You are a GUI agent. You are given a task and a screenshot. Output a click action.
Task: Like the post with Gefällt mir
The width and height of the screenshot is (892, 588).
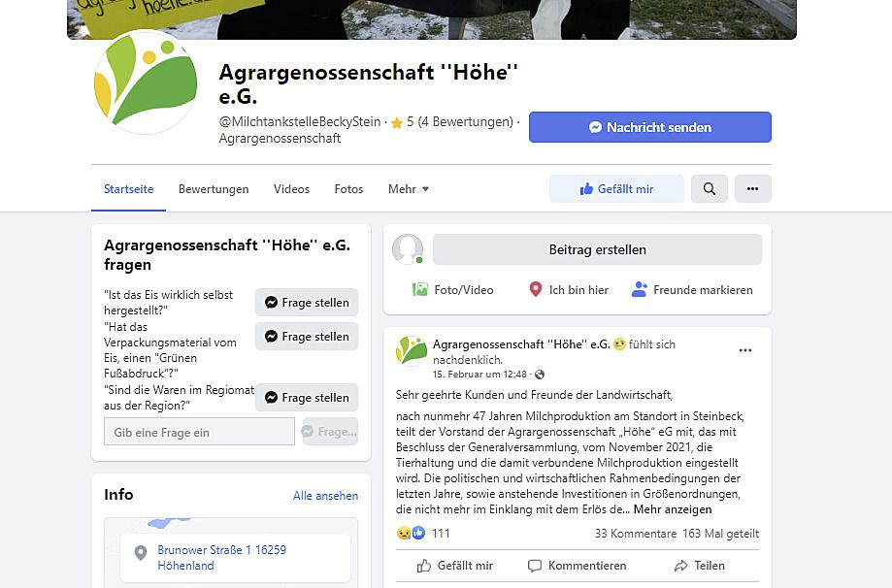pyautogui.click(x=455, y=566)
